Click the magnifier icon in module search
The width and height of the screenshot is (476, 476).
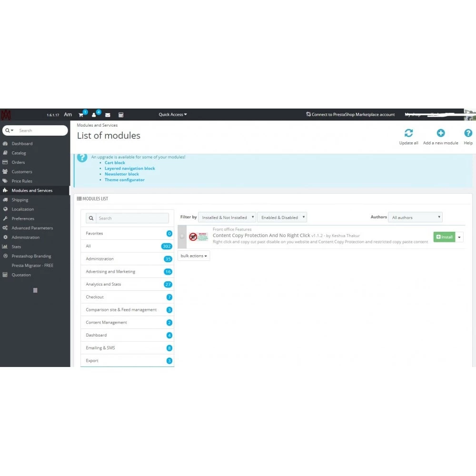[x=91, y=218]
